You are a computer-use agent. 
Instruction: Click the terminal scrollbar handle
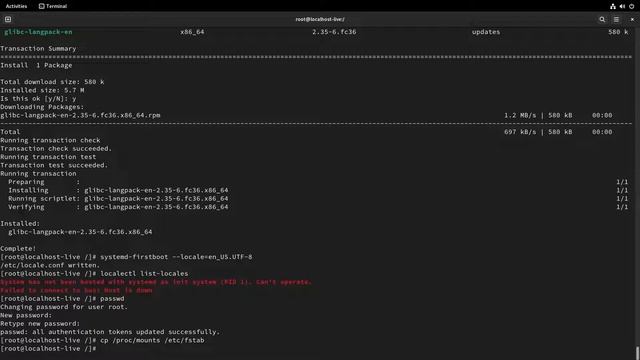637,353
